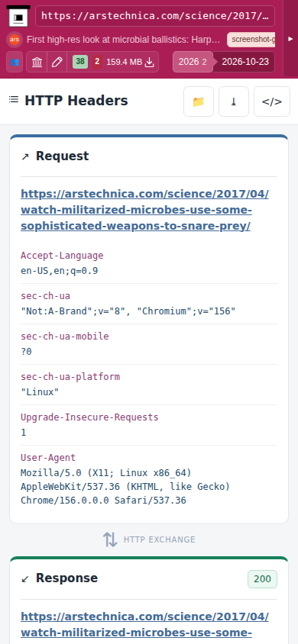Click the HTTP Headers panel title
The width and height of the screenshot is (298, 644).
(x=76, y=101)
